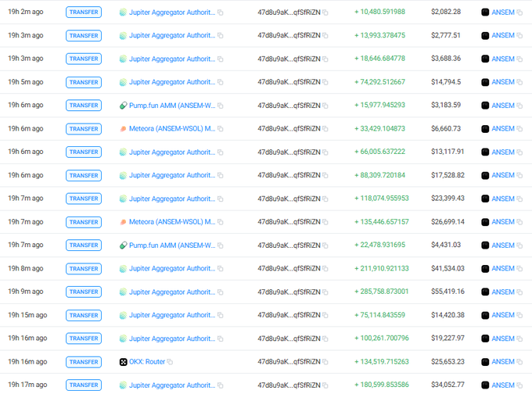Viewport: 532px width, 394px height.
Task: Open Pump.fun AMM link in the $4,431.03 row
Action: point(172,245)
